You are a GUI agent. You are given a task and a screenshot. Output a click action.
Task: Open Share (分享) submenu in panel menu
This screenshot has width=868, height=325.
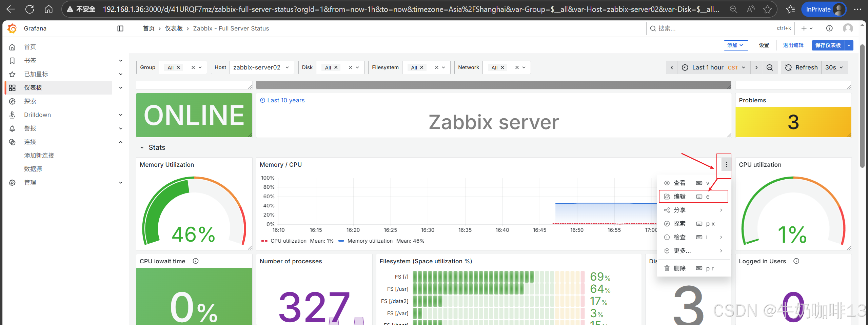(693, 210)
